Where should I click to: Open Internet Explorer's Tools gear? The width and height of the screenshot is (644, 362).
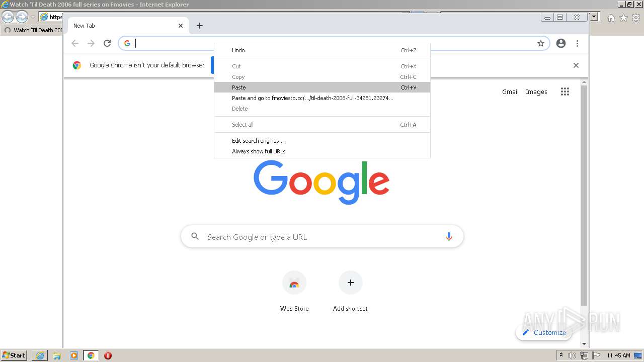click(636, 18)
